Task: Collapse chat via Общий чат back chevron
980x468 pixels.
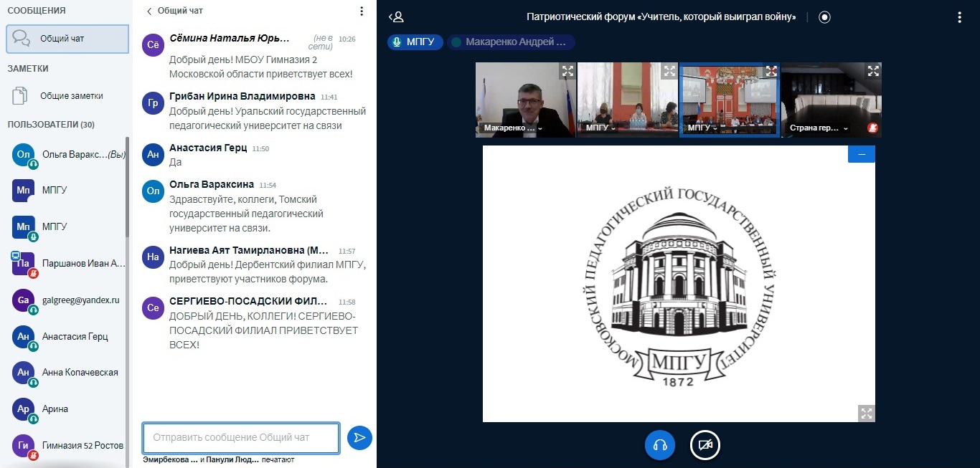Action: (149, 11)
